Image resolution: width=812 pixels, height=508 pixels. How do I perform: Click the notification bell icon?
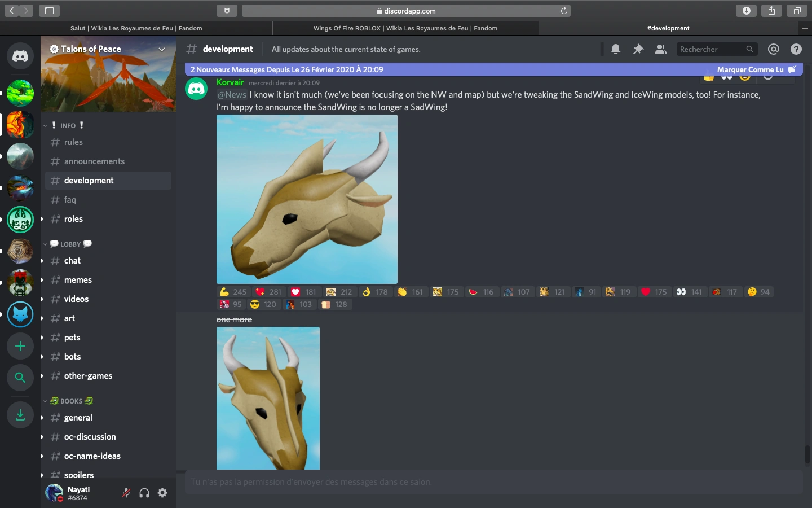pos(616,50)
